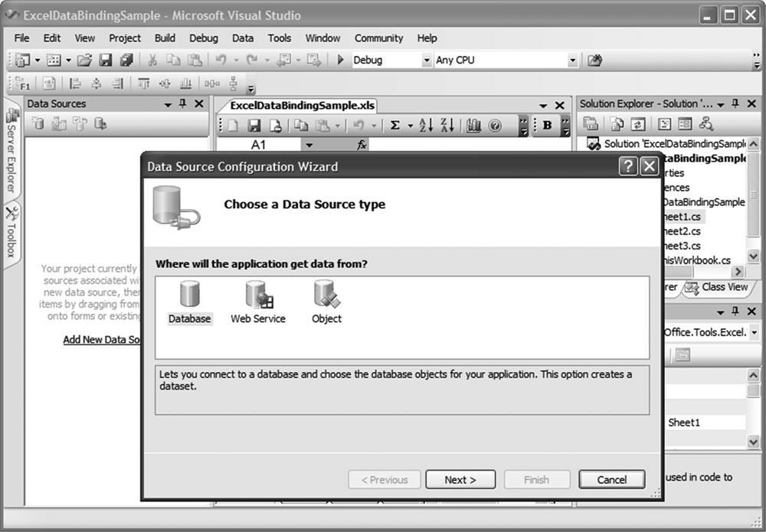Viewport: 766px width, 532px height.
Task: Select the Solution 'ExcelDataBindingSample' tree node
Action: coord(666,144)
